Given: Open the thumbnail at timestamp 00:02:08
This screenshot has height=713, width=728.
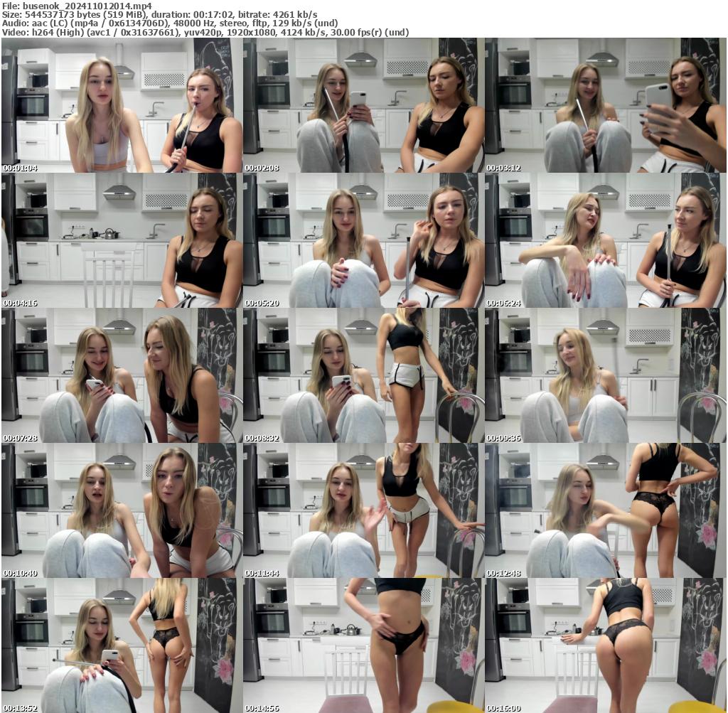Looking at the screenshot, I should pyautogui.click(x=364, y=105).
